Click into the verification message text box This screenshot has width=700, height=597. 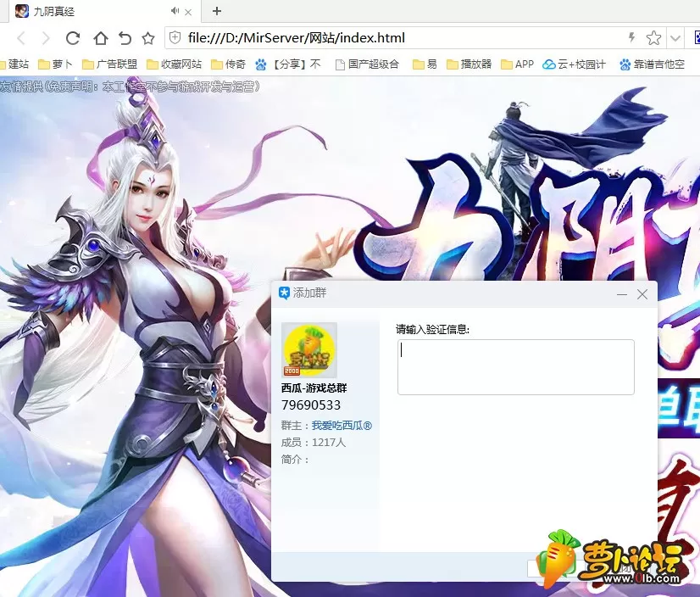click(x=515, y=367)
